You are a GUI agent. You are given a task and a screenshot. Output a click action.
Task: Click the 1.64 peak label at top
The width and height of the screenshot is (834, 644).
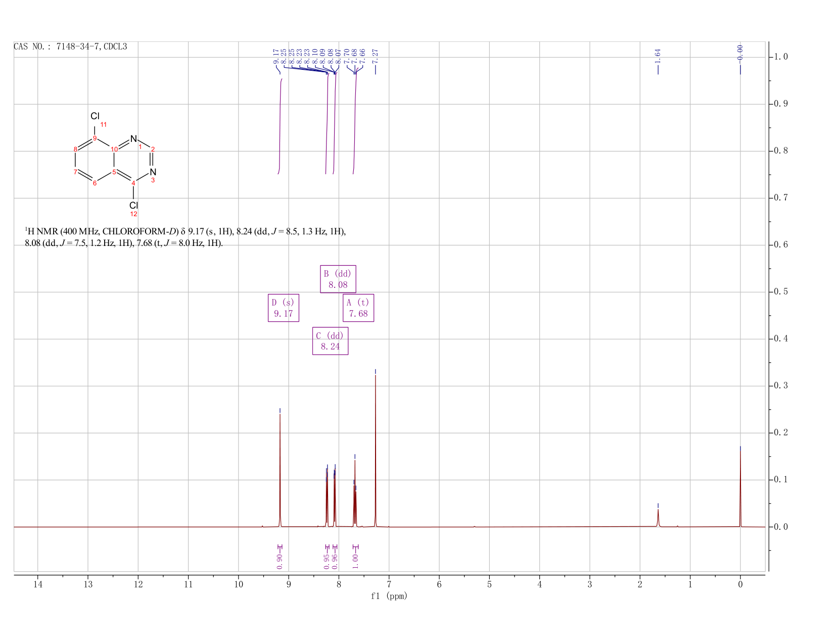[x=658, y=57]
